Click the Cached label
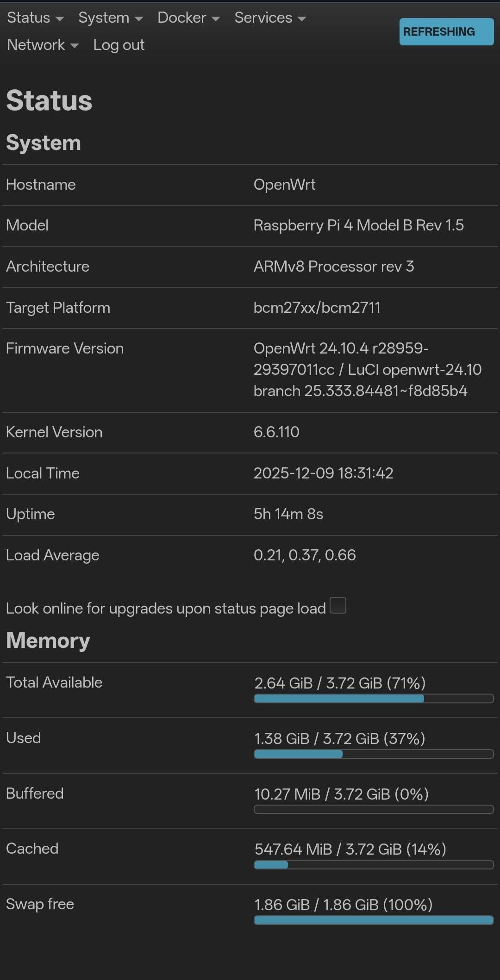Image resolution: width=500 pixels, height=980 pixels. tap(32, 849)
